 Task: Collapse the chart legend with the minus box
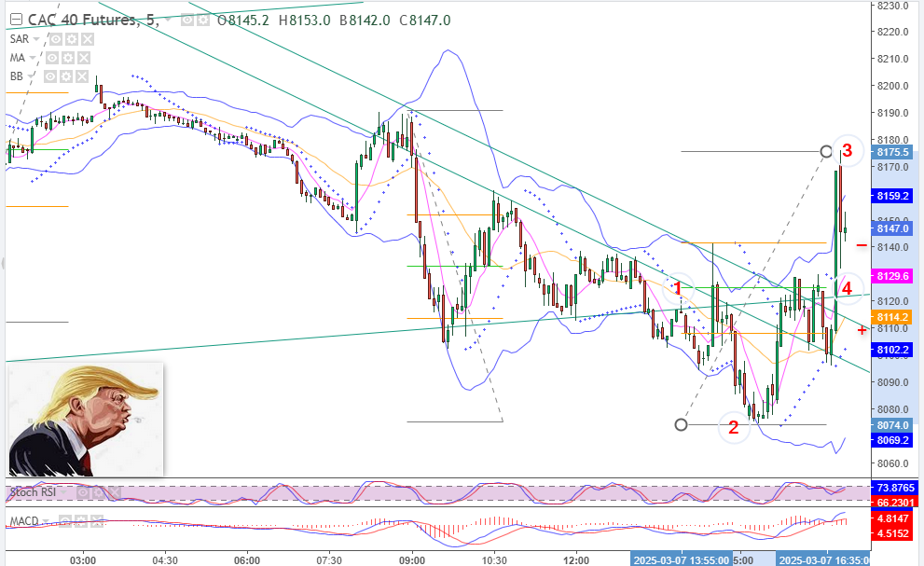pyautogui.click(x=16, y=20)
